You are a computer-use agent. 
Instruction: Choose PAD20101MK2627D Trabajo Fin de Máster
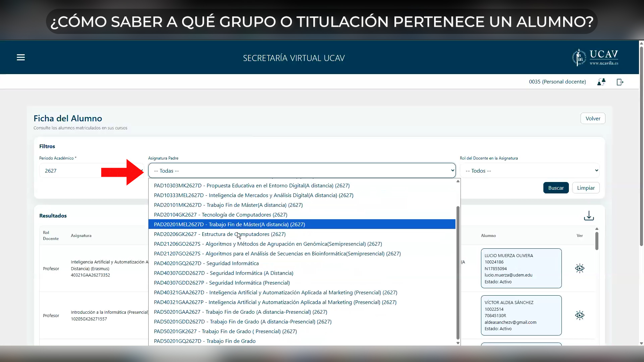click(x=302, y=205)
